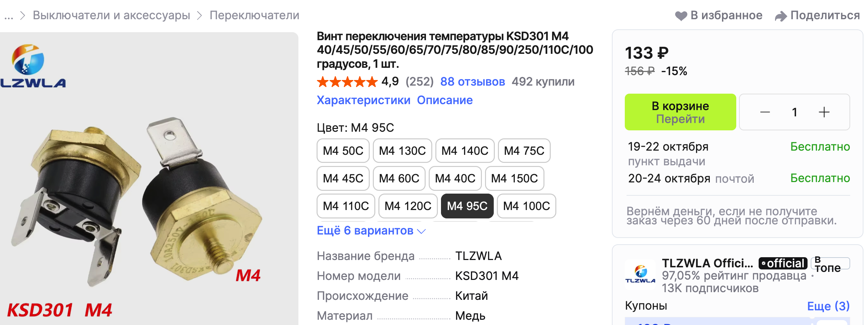Select the M4 130C variant
The width and height of the screenshot is (868, 325).
pyautogui.click(x=402, y=151)
